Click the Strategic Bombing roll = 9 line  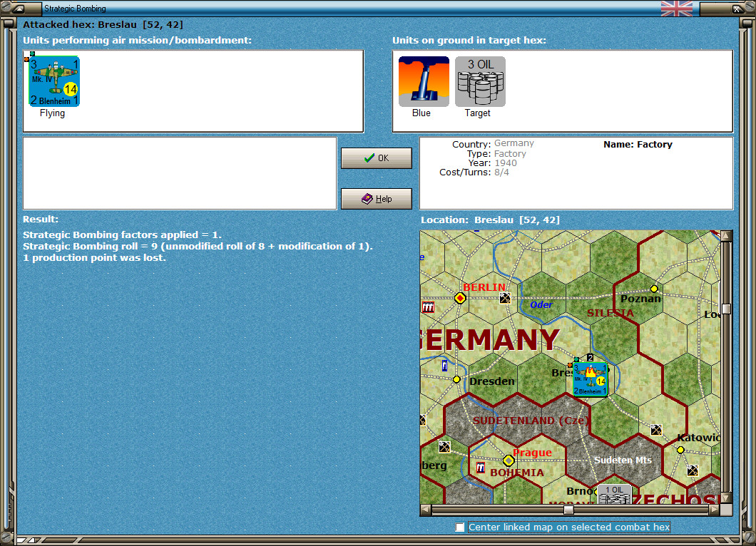pos(198,246)
